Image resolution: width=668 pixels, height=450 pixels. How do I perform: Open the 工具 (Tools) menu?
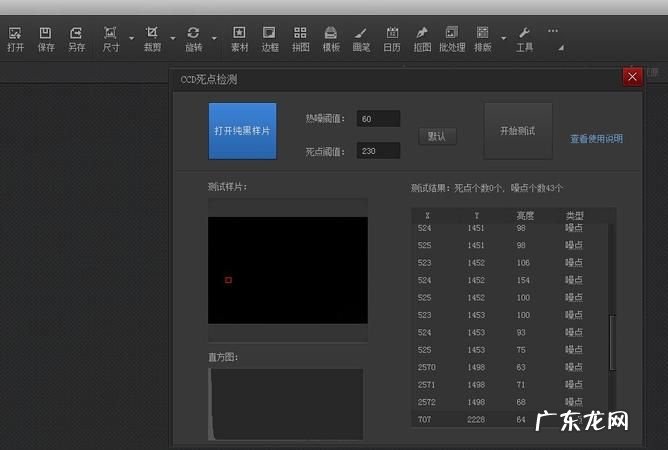click(x=524, y=38)
